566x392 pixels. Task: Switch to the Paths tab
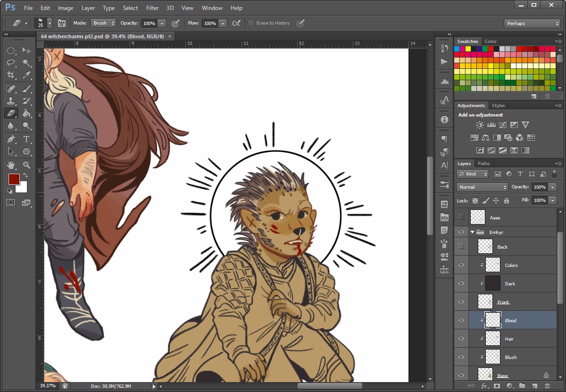484,164
